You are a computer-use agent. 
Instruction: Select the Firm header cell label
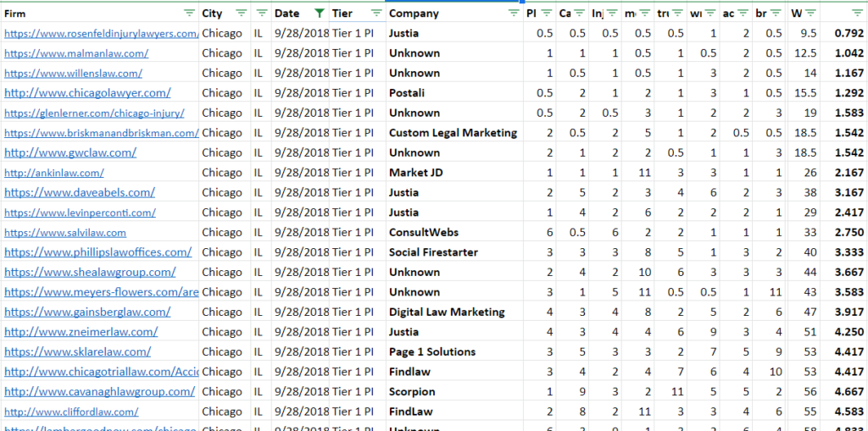pyautogui.click(x=15, y=14)
